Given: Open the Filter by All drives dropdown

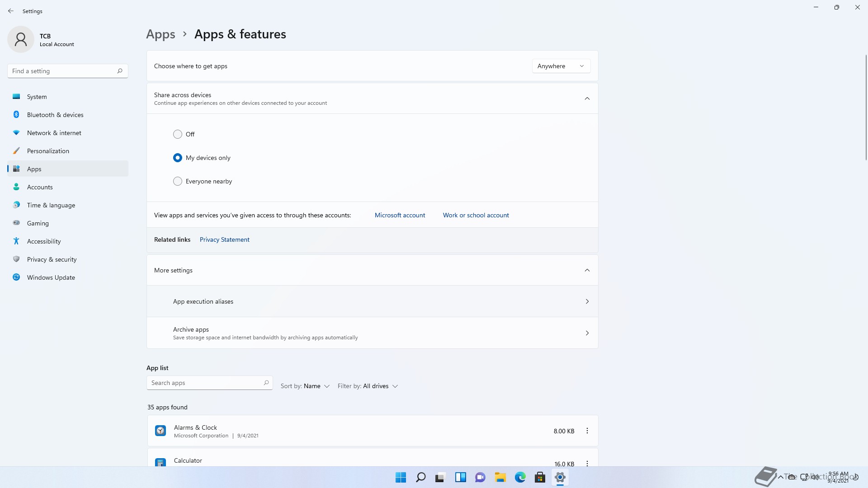Looking at the screenshot, I should [368, 386].
